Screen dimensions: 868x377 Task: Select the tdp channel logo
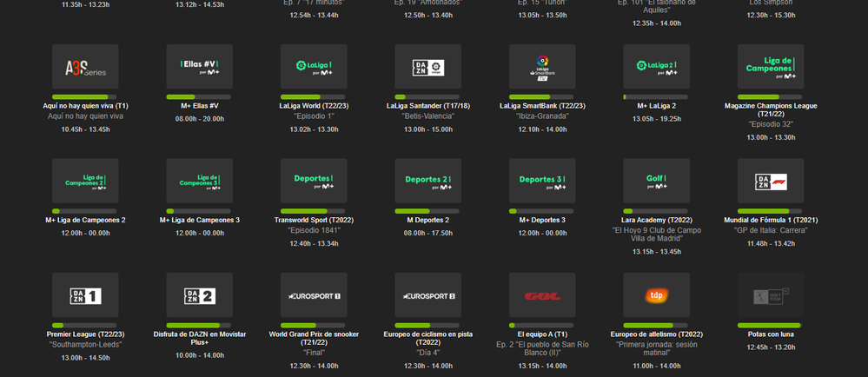coord(657,295)
